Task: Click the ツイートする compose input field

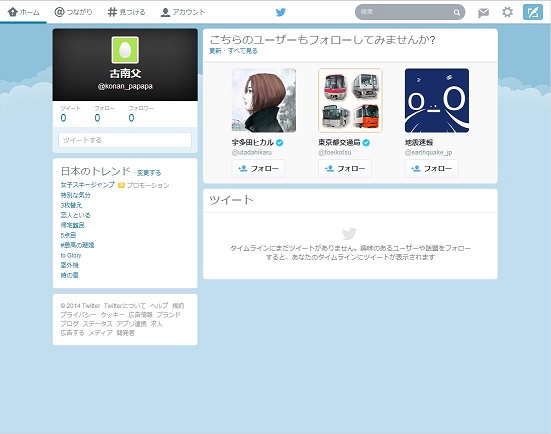Action: [125, 140]
